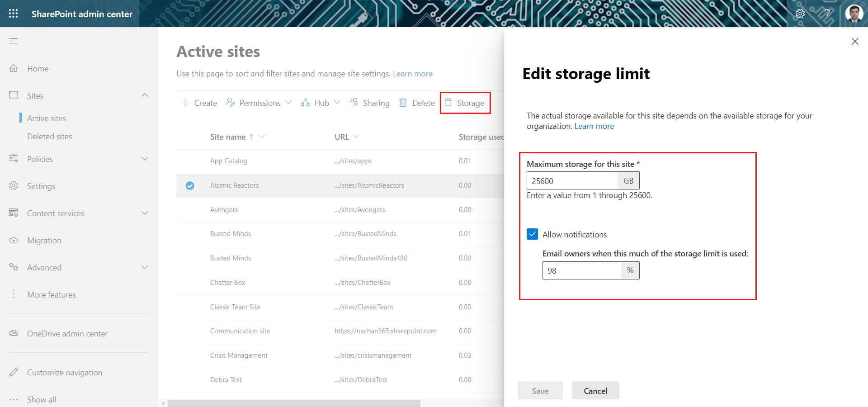Go to Deleted sites in navigation
This screenshot has width=868, height=407.
click(x=50, y=137)
